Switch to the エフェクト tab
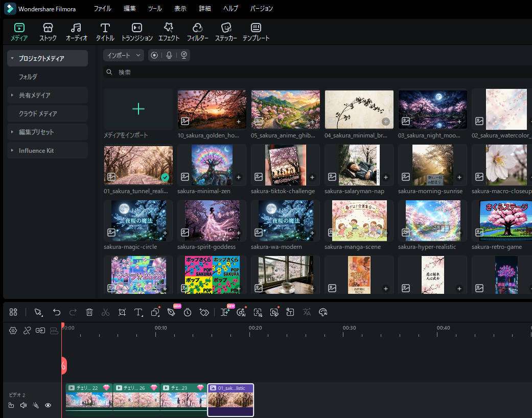 [x=169, y=31]
